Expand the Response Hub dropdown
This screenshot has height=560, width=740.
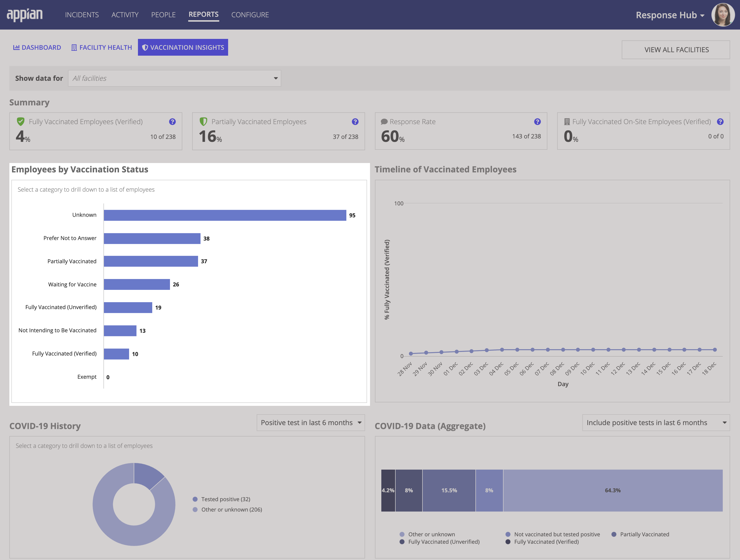670,15
